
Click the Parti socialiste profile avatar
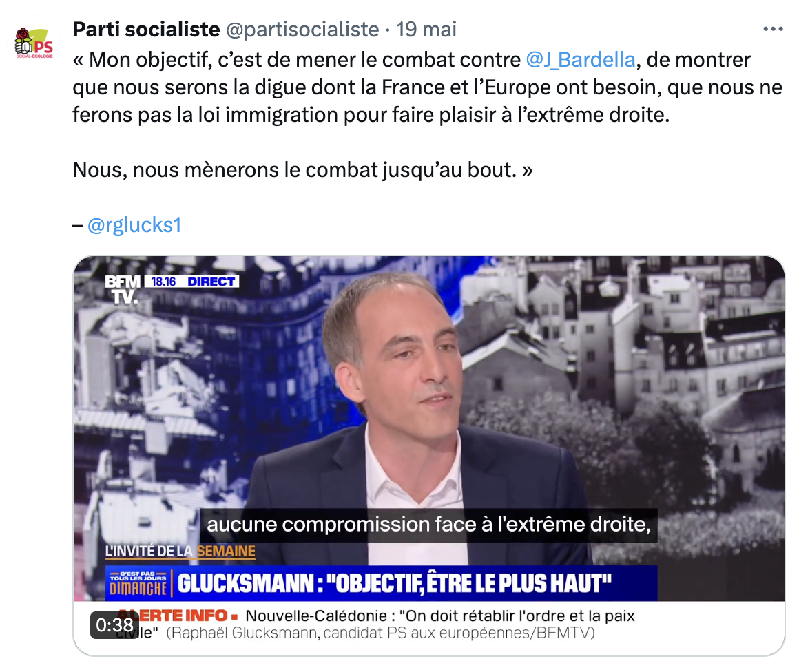34,43
